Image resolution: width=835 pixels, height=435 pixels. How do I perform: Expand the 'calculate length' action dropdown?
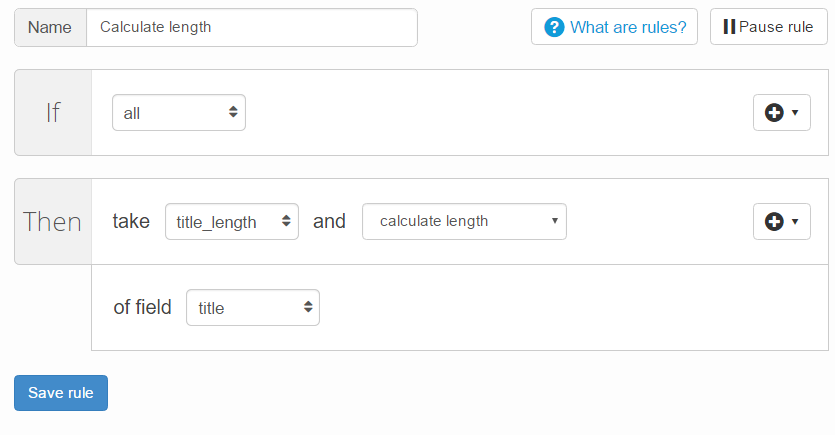464,222
